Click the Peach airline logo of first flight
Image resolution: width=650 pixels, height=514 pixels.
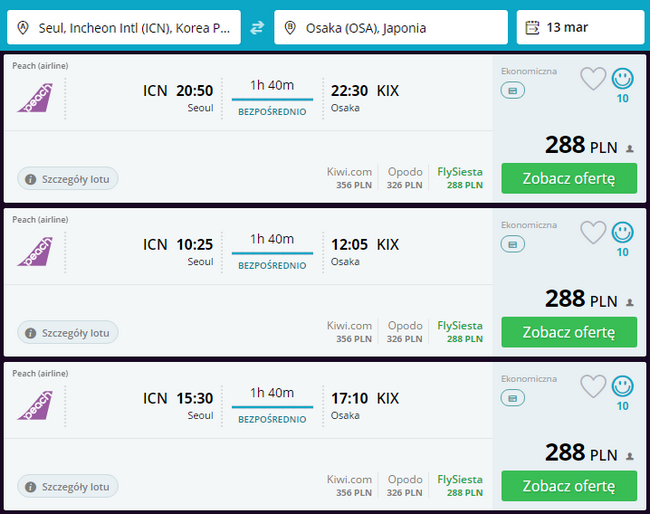pos(35,98)
